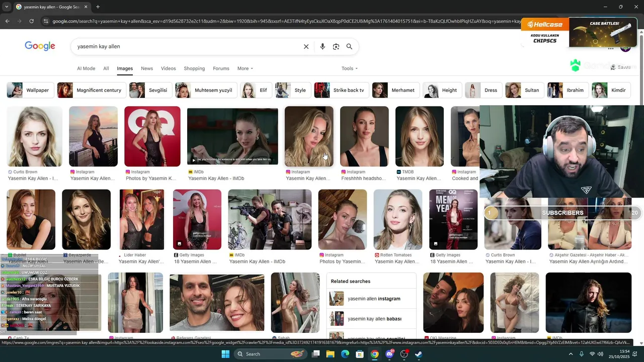The height and width of the screenshot is (362, 644).
Task: Switch to the Forums tab
Action: pyautogui.click(x=221, y=68)
